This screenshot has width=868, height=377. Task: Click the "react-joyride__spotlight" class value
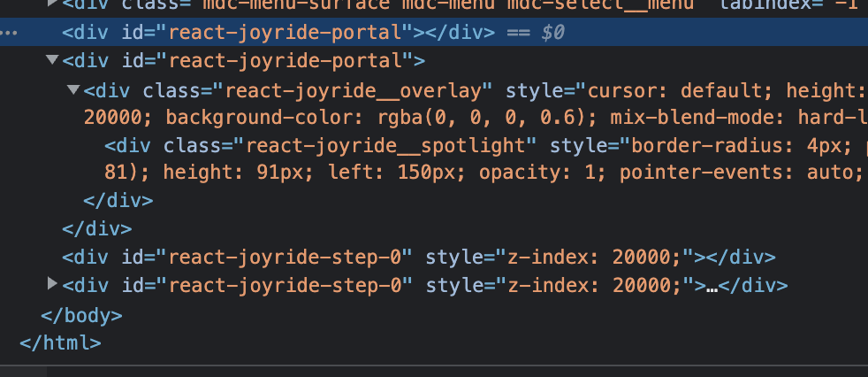click(385, 146)
